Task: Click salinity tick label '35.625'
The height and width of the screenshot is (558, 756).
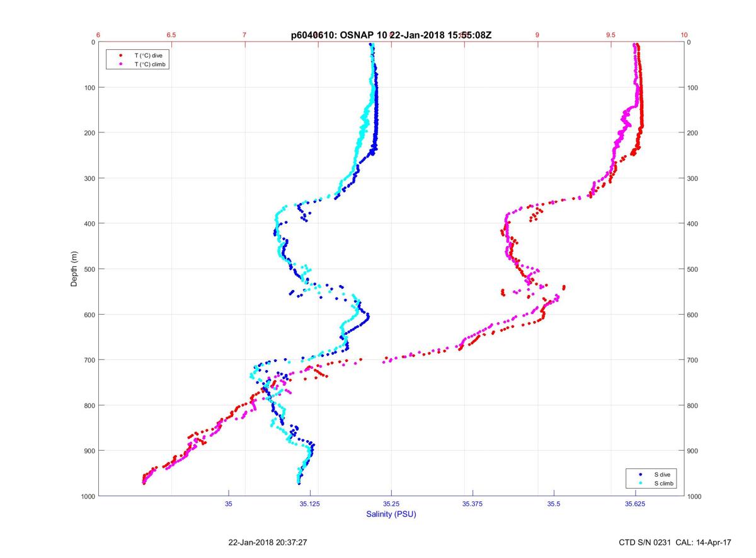Action: [635, 504]
